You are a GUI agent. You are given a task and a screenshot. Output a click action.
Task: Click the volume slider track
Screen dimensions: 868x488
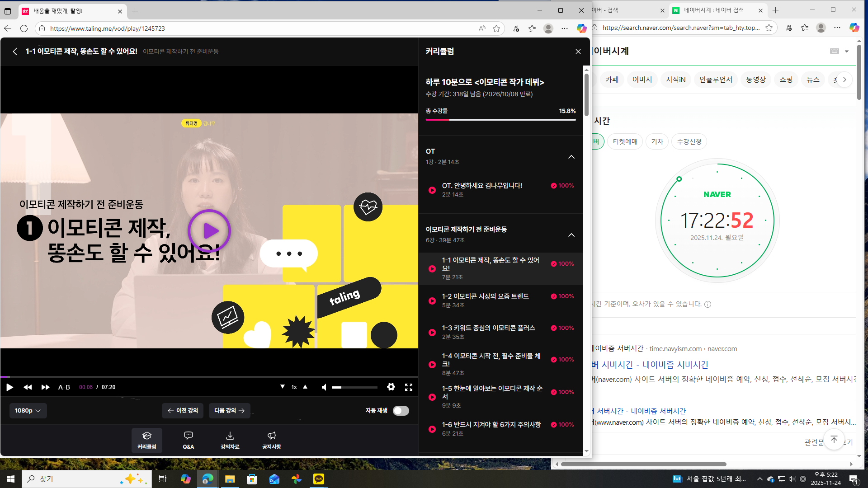(355, 387)
